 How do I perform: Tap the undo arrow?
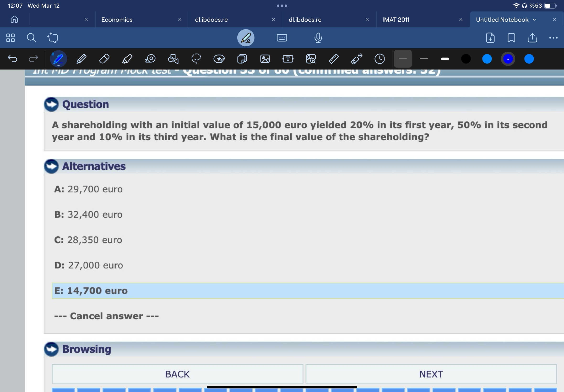point(12,59)
